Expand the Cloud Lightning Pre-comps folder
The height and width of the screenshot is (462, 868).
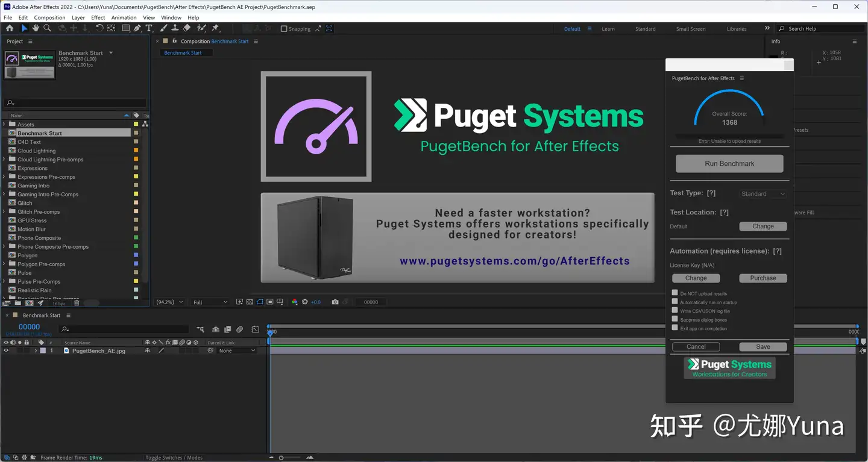tap(4, 160)
